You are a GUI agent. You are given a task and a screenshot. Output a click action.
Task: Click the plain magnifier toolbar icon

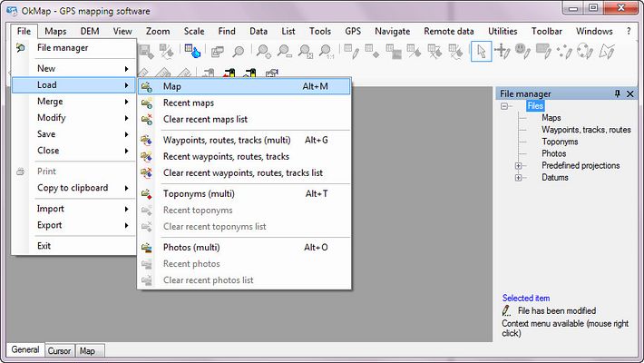click(238, 52)
